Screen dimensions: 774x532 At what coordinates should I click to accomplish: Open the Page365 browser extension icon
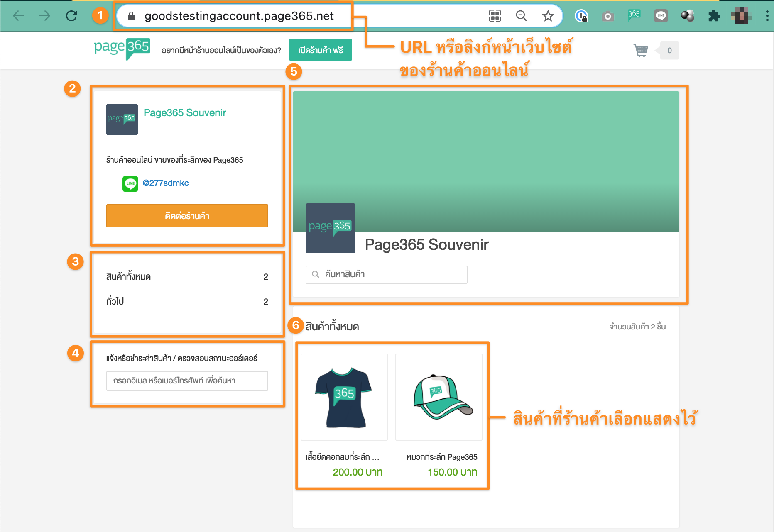click(x=634, y=15)
